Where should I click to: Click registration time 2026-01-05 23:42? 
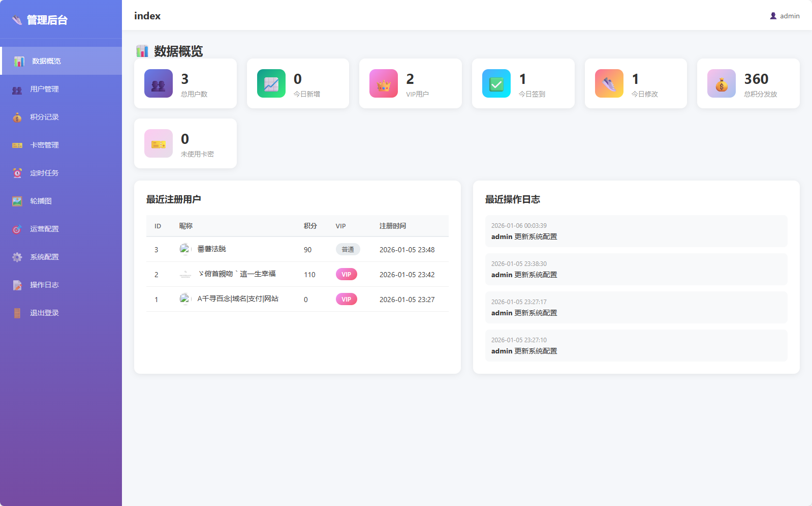407,275
